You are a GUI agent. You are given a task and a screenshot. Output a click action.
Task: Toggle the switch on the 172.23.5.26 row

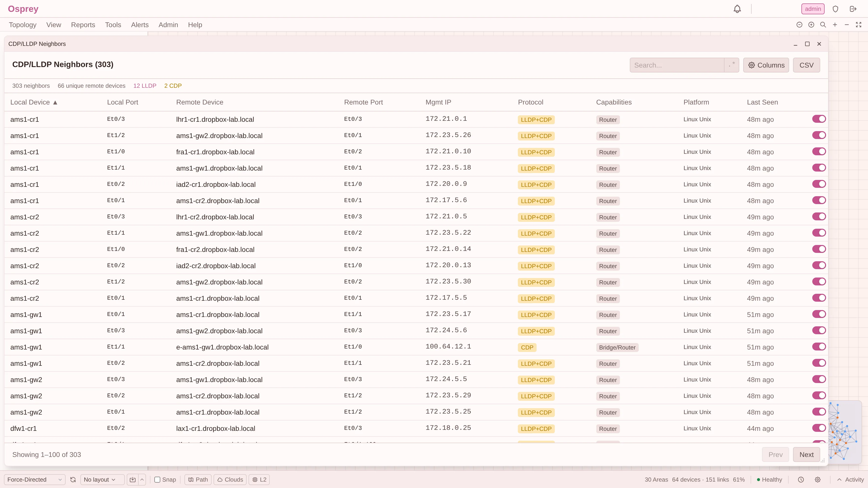(x=819, y=135)
